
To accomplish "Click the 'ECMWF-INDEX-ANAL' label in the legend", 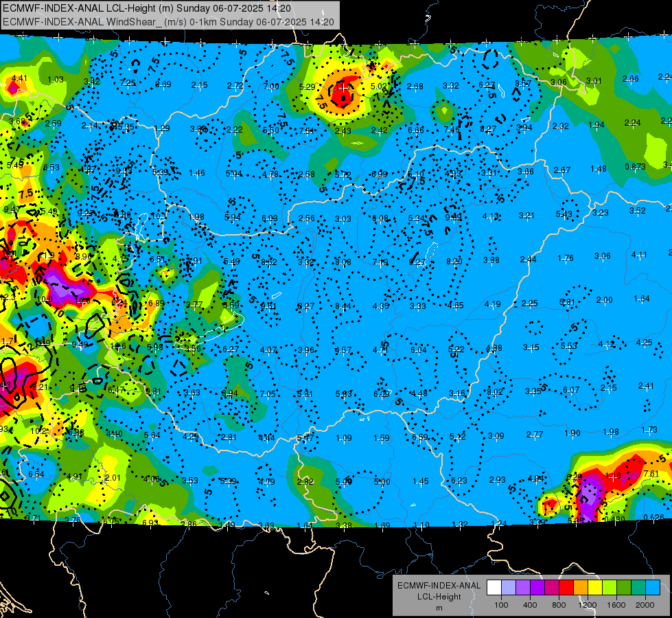I will coord(439,586).
